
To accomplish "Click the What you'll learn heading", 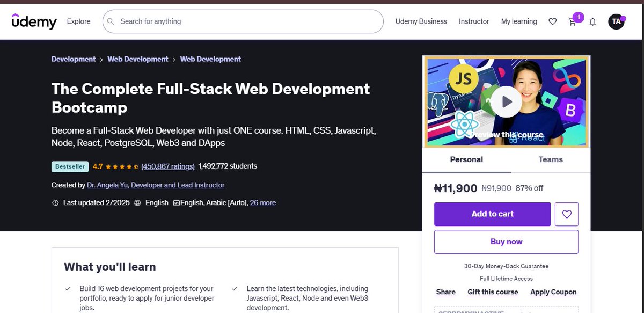I will point(110,266).
